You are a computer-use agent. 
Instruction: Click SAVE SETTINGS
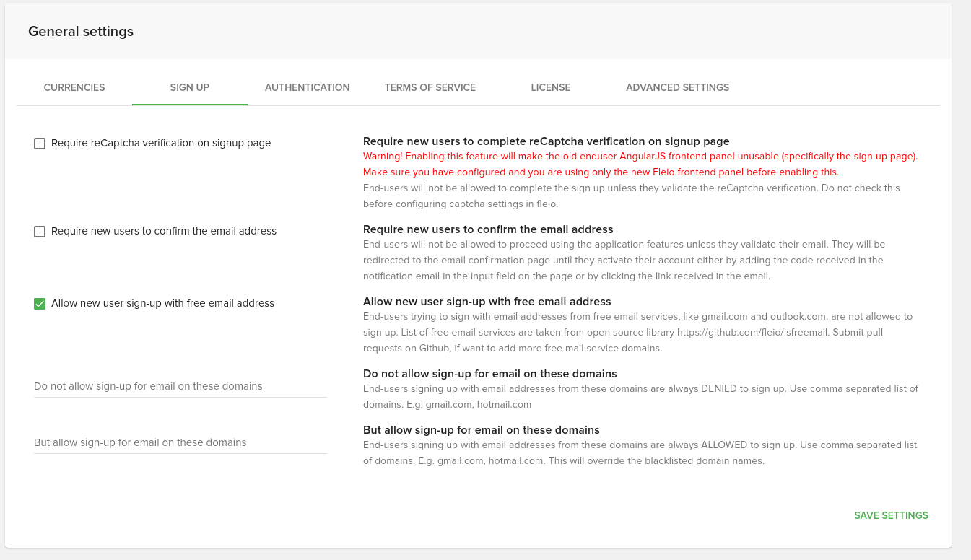click(x=891, y=515)
